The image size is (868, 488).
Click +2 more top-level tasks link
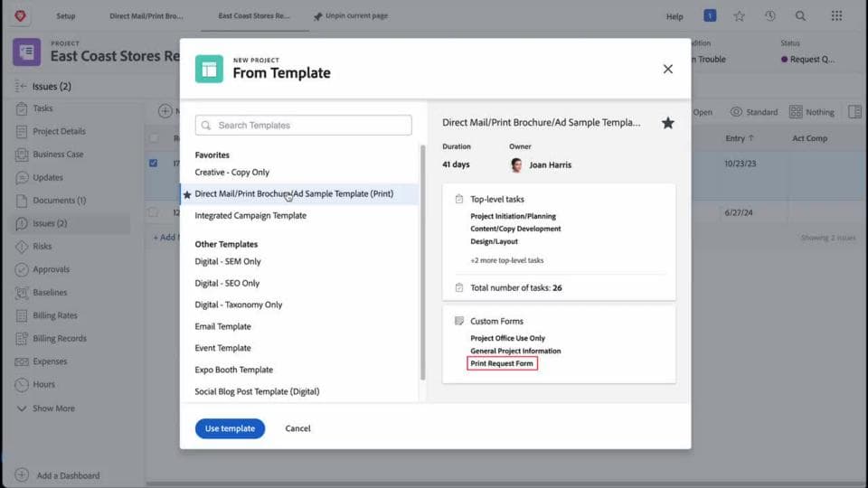point(507,260)
